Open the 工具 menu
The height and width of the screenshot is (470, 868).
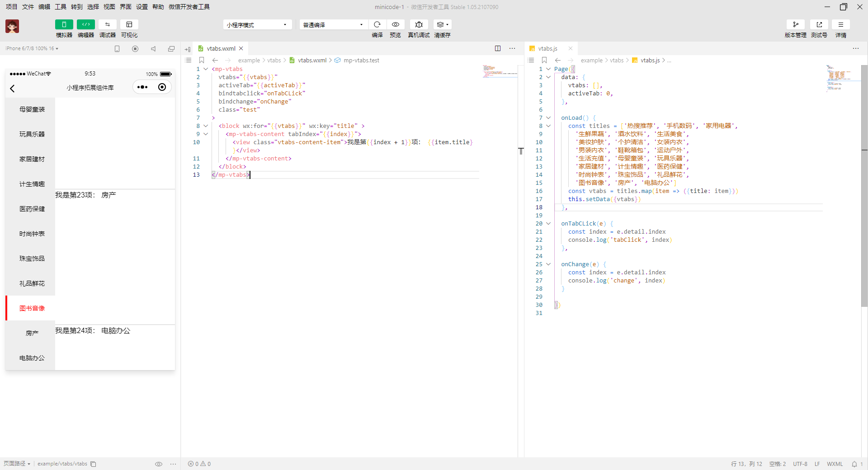tap(61, 7)
